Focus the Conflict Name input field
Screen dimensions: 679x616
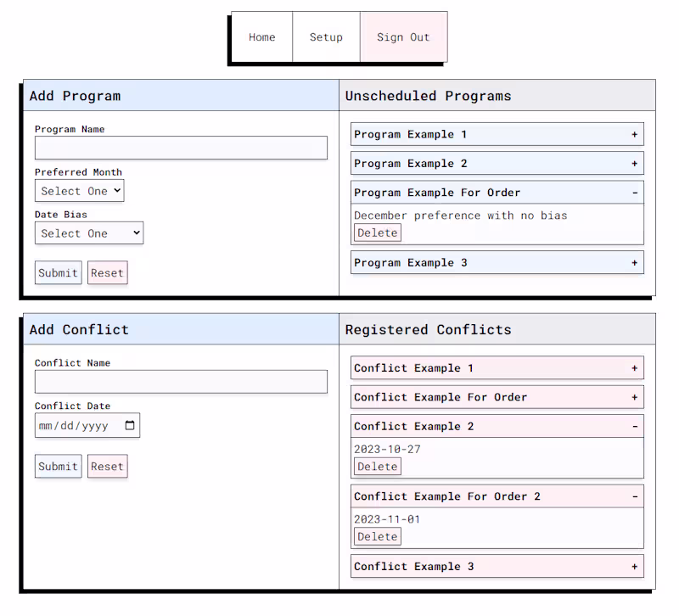tap(181, 382)
